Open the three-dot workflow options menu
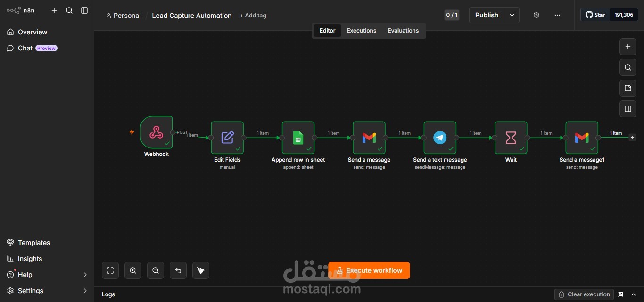Screen dimensions: 644x302 (557, 15)
